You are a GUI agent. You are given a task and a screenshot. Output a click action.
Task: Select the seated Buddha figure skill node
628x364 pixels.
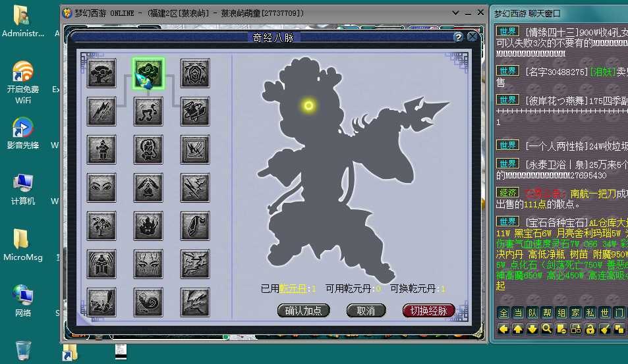(x=148, y=149)
